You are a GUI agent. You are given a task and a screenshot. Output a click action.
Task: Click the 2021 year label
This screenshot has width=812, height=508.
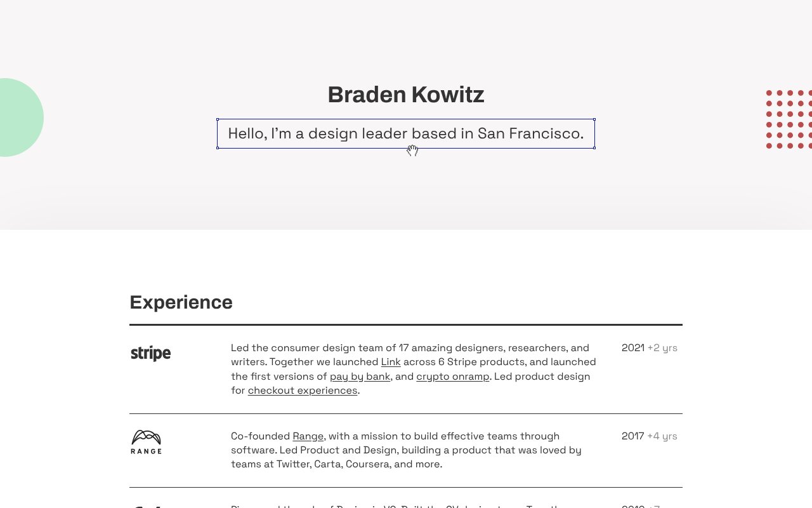click(x=633, y=348)
